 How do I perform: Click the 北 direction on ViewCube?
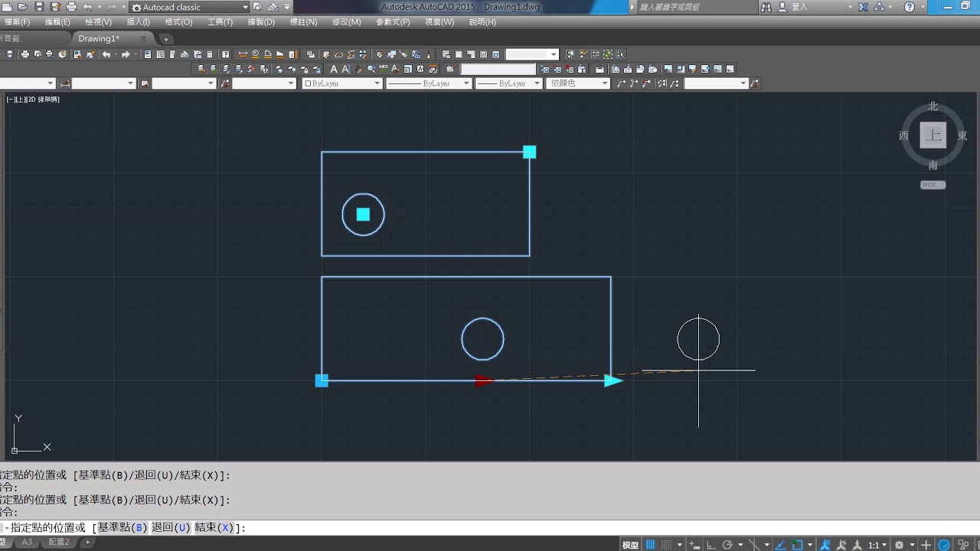pos(933,106)
